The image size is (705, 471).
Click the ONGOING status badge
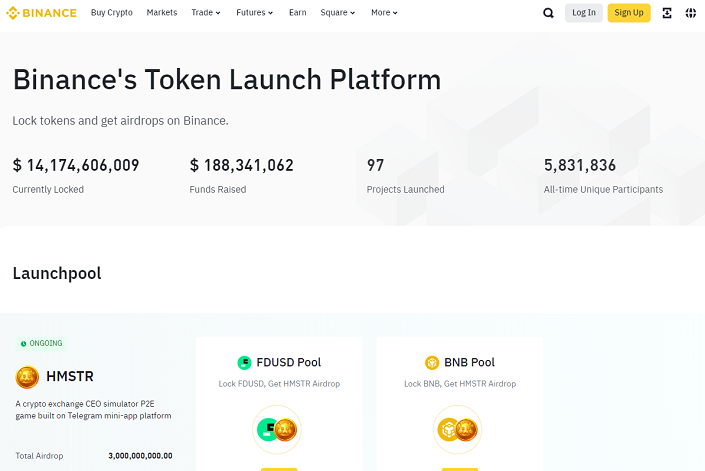(41, 343)
